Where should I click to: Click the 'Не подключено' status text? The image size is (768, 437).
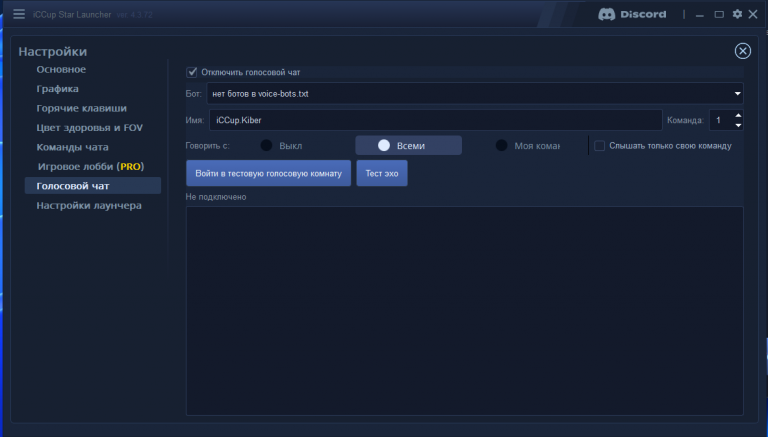[x=216, y=197]
